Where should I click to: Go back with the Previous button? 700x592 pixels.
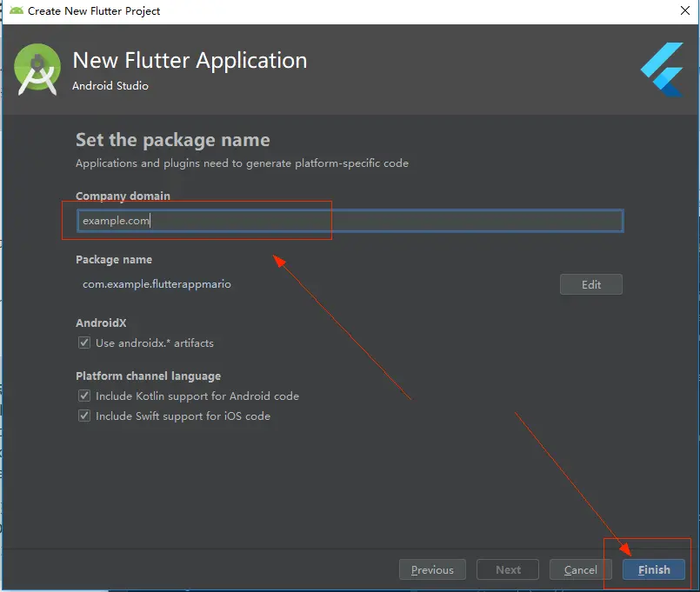pos(432,569)
